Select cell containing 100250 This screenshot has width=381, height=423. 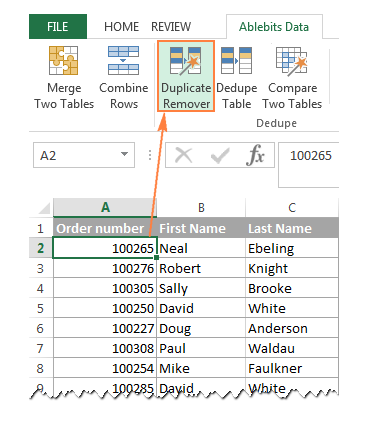pyautogui.click(x=105, y=308)
